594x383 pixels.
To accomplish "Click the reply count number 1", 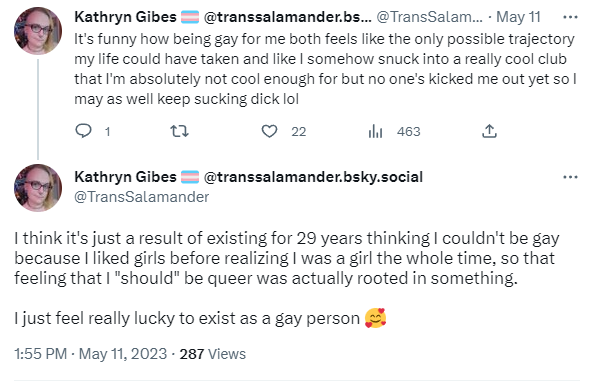I will click(108, 131).
